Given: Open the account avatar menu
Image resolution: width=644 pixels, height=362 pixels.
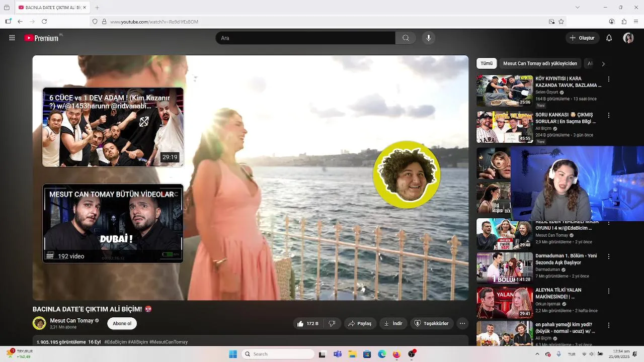Looking at the screenshot, I should click(x=628, y=38).
